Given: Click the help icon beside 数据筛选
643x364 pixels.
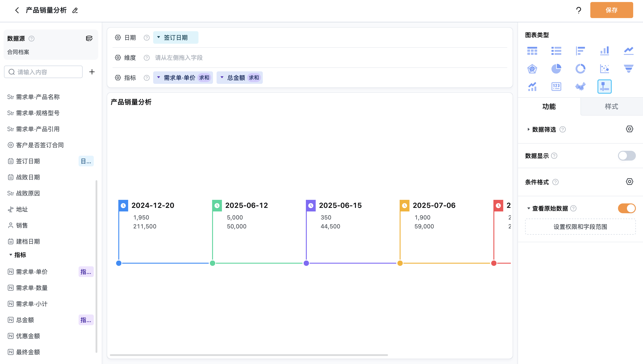Looking at the screenshot, I should coord(562,130).
